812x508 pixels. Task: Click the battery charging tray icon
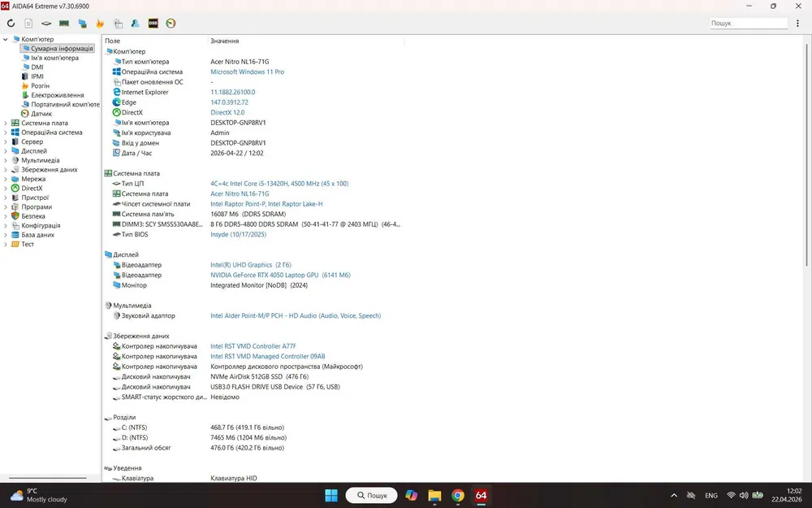pyautogui.click(x=757, y=496)
